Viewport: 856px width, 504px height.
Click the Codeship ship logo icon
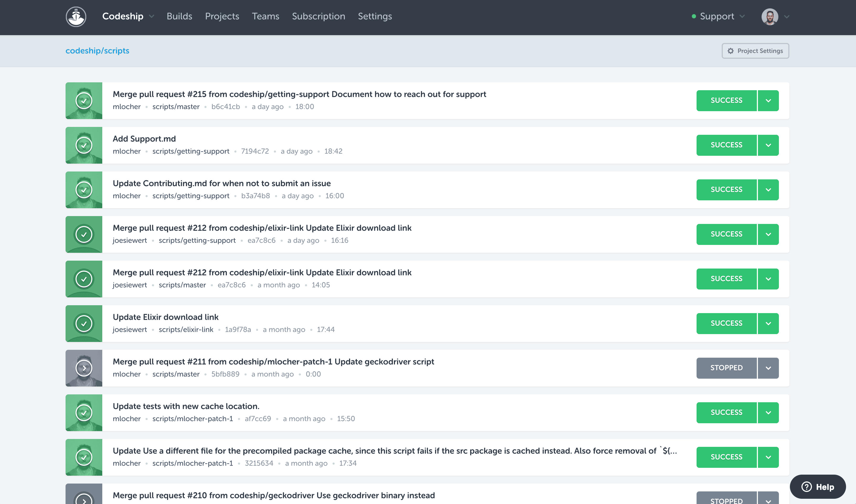[x=76, y=16]
